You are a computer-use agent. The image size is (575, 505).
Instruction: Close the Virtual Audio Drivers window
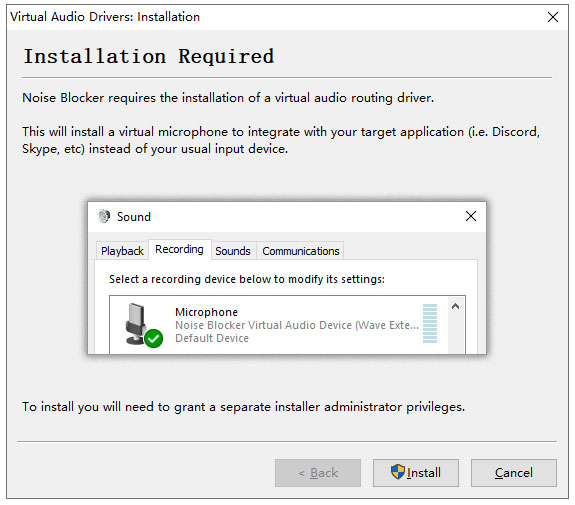pos(553,17)
